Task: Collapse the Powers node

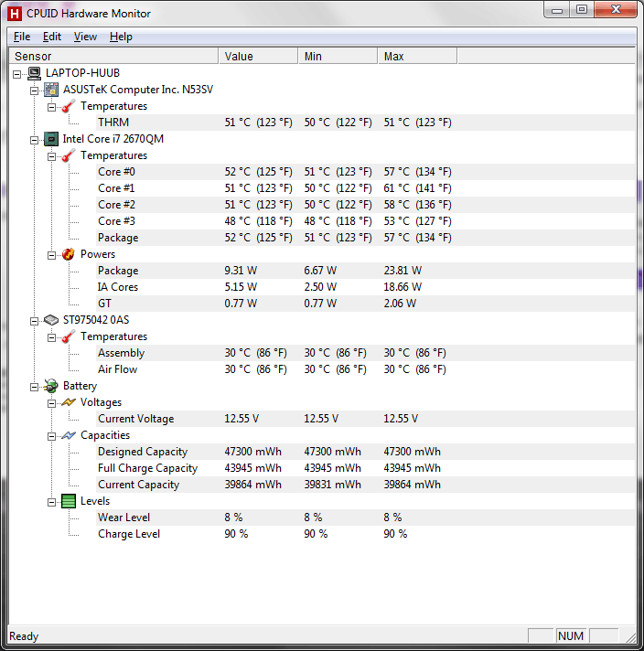Action: (x=51, y=255)
